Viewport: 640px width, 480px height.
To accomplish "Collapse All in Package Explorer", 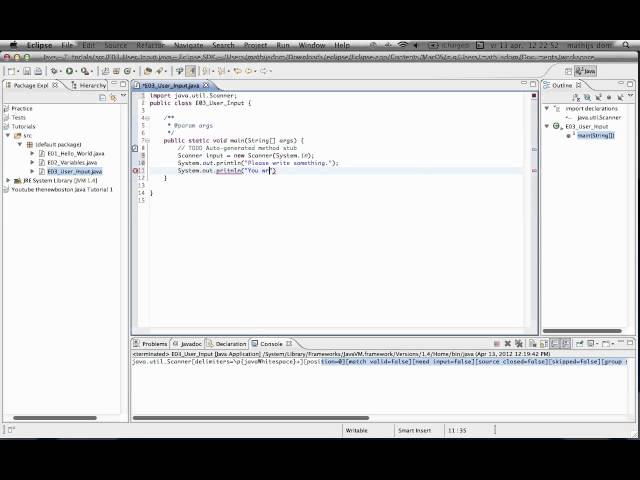I will click(x=102, y=98).
